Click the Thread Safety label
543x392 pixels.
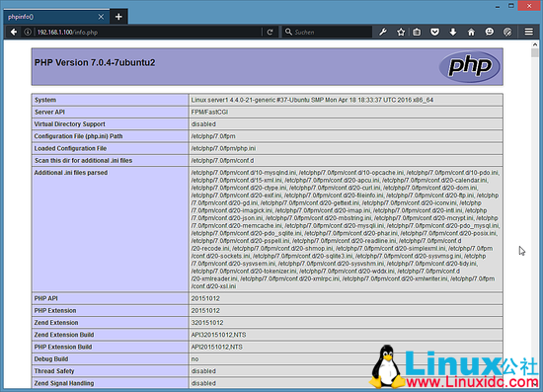[x=54, y=371]
